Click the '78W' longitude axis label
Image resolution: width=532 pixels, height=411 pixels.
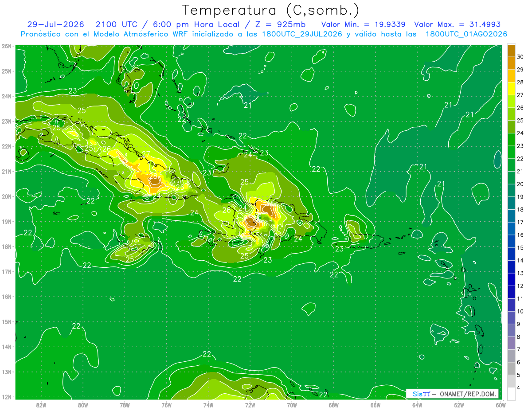pos(125,405)
